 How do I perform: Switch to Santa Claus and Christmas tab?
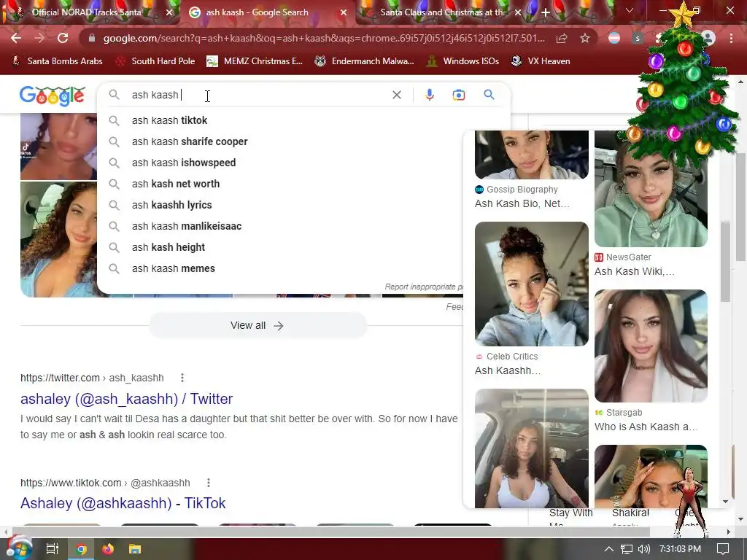click(441, 12)
